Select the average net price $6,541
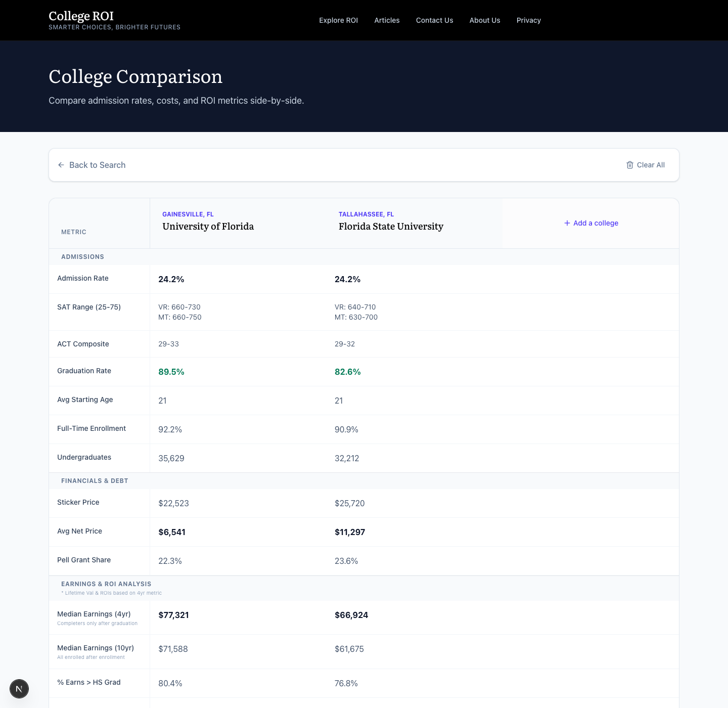728x708 pixels. [172, 532]
